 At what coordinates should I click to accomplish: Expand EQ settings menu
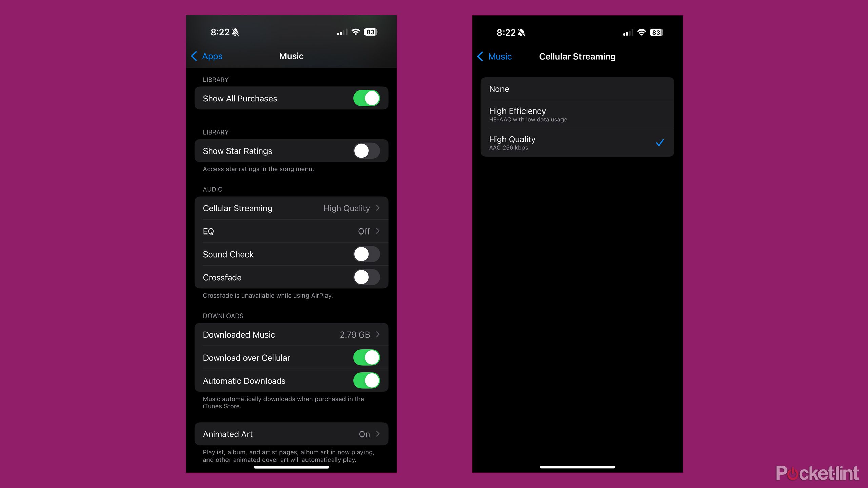click(292, 230)
